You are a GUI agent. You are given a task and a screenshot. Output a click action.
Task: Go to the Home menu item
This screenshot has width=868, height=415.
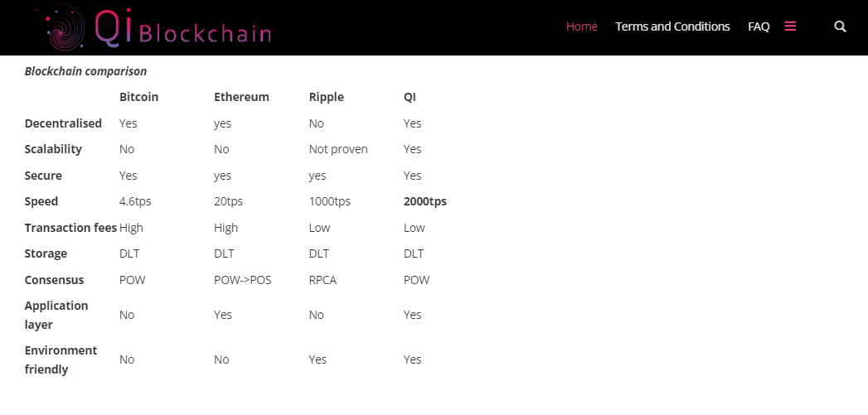click(x=581, y=27)
